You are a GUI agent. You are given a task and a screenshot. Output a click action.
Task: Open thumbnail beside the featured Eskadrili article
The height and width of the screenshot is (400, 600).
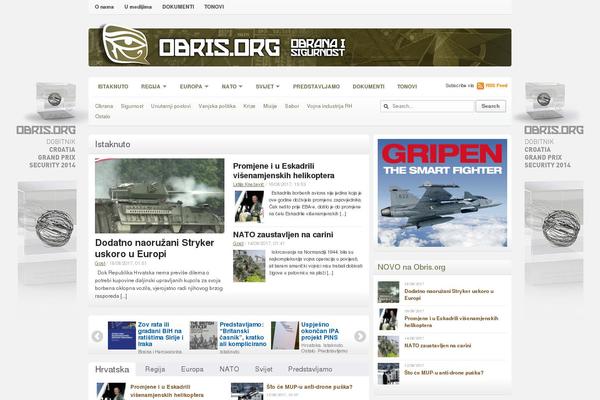point(249,207)
